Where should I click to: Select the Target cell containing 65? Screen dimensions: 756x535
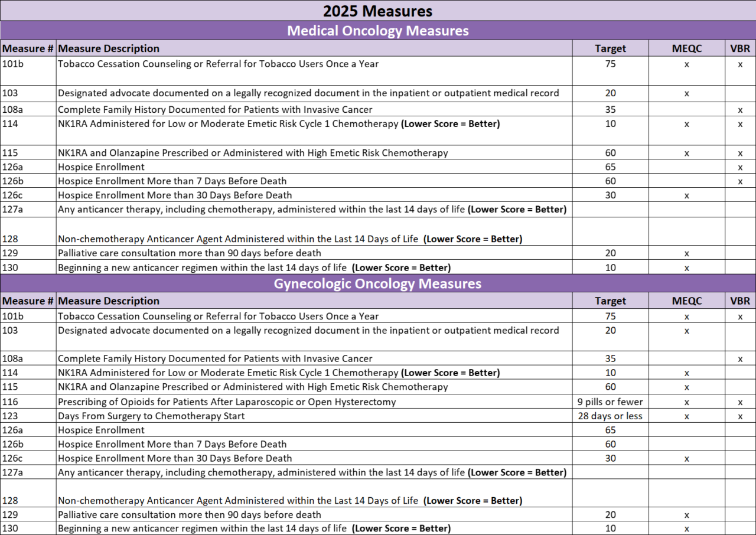(x=610, y=430)
